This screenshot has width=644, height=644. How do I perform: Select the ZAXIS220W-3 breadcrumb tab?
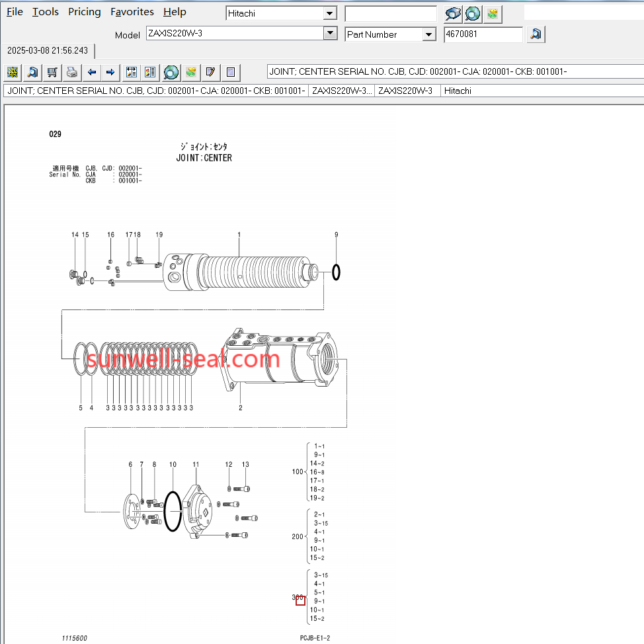(x=407, y=91)
